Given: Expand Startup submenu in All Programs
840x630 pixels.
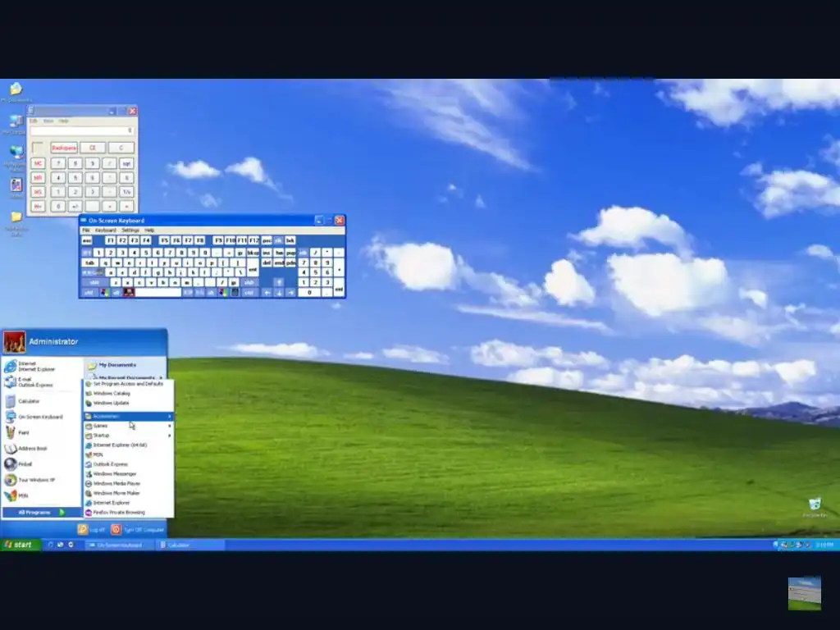Looking at the screenshot, I should (x=129, y=436).
